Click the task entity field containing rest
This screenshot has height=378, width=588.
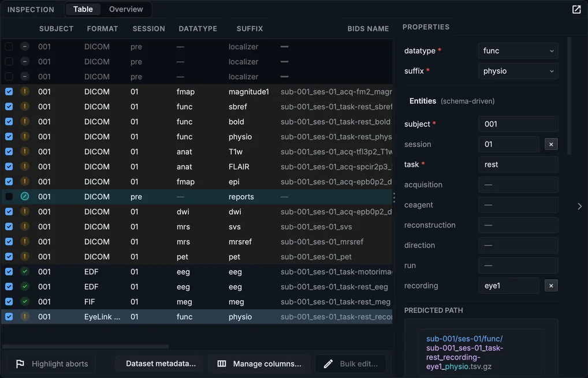click(518, 164)
